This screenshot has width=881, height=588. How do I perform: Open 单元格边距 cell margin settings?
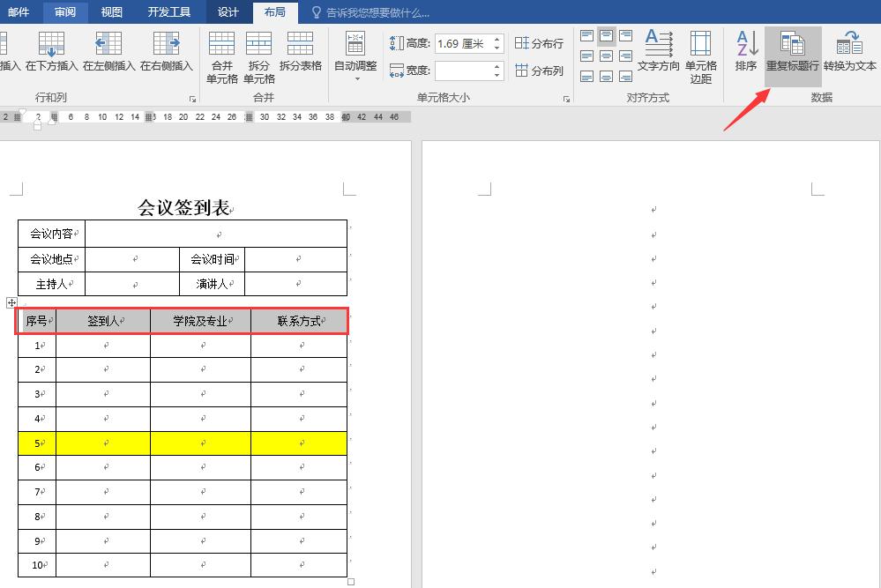click(700, 53)
